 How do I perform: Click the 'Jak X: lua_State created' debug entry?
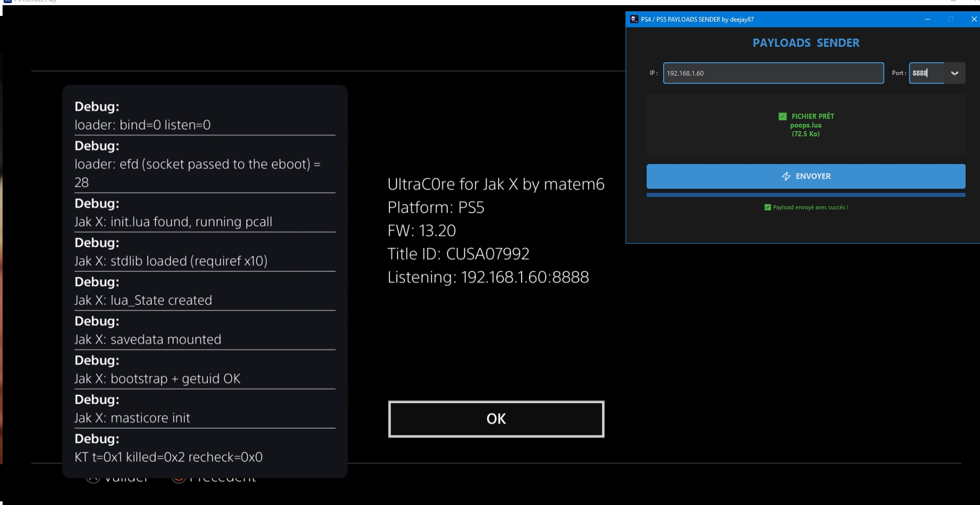click(x=143, y=300)
